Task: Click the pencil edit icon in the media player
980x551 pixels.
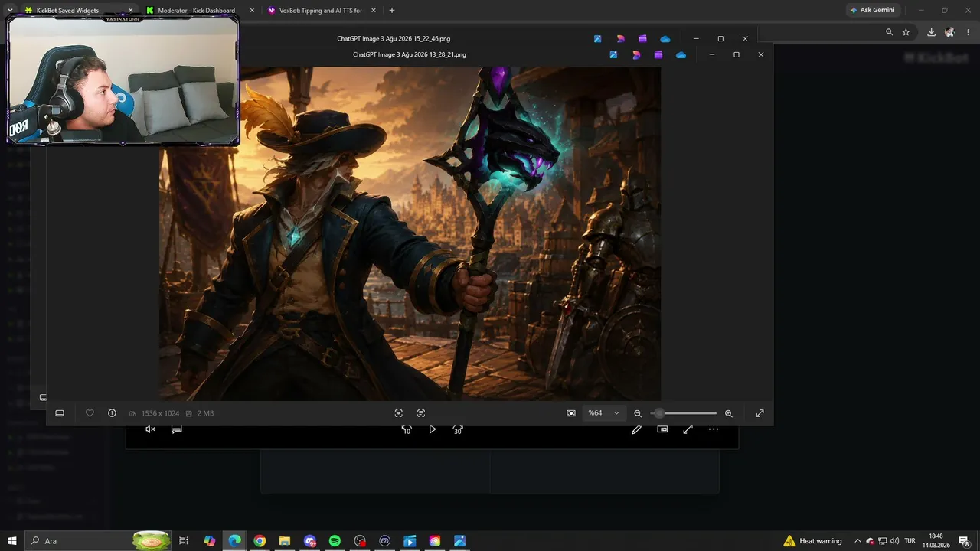Action: click(636, 429)
